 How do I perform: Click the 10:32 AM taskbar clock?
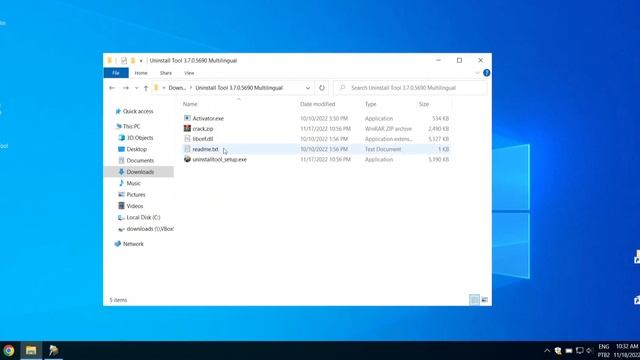(627, 347)
